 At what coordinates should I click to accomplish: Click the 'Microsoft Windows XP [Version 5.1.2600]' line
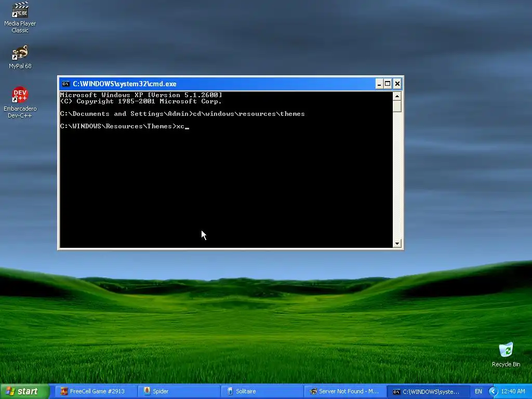141,95
